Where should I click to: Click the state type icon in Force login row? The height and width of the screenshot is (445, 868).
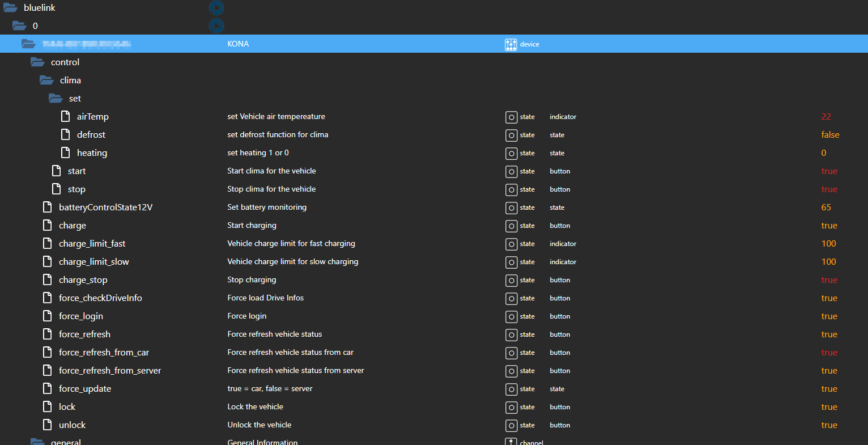tap(511, 317)
